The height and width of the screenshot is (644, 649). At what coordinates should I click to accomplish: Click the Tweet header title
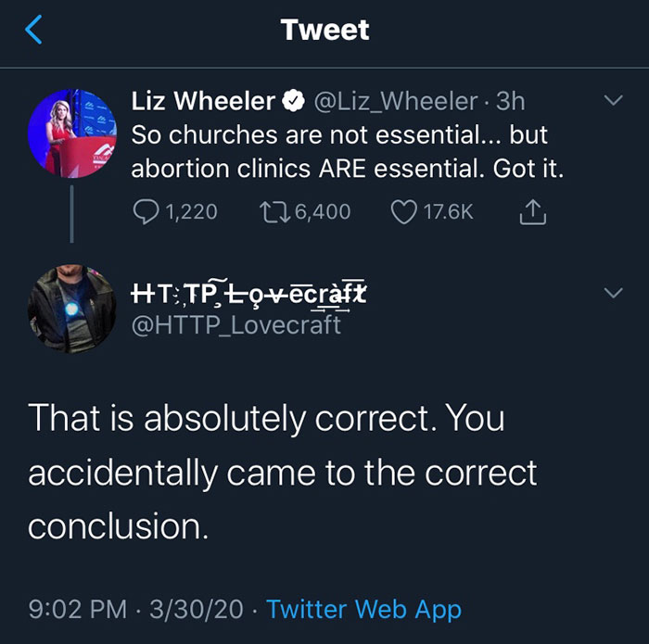click(324, 30)
